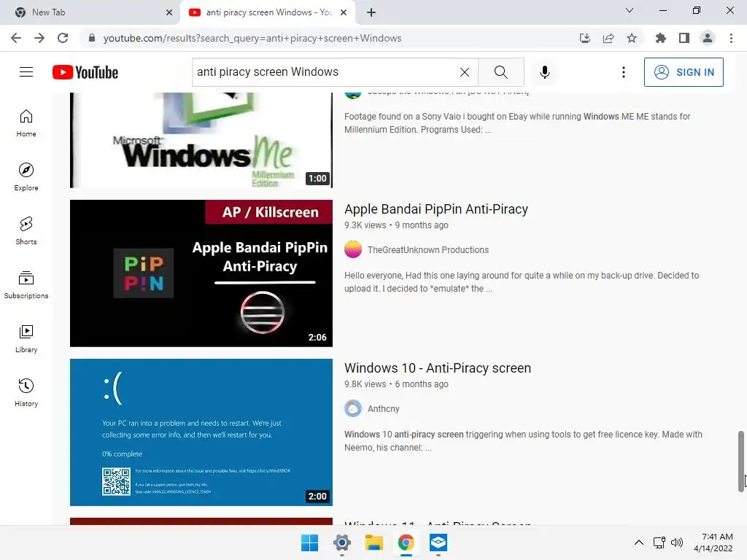Expand the tab search dropdown
This screenshot has height=560, width=747.
(630, 10)
